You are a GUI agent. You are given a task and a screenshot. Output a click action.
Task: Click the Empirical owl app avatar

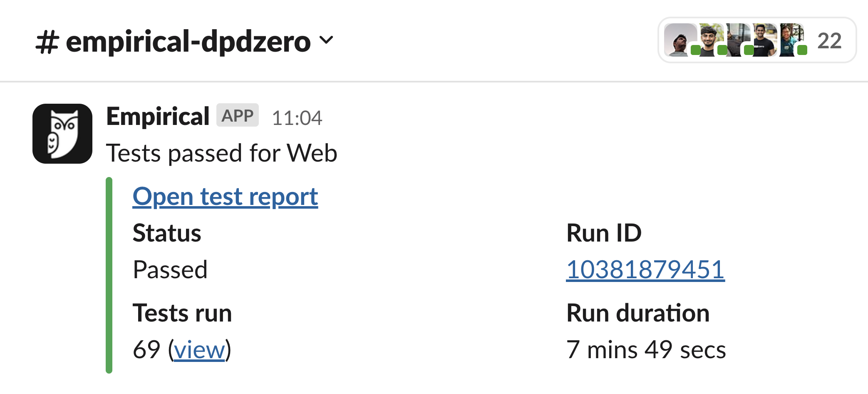click(x=62, y=134)
